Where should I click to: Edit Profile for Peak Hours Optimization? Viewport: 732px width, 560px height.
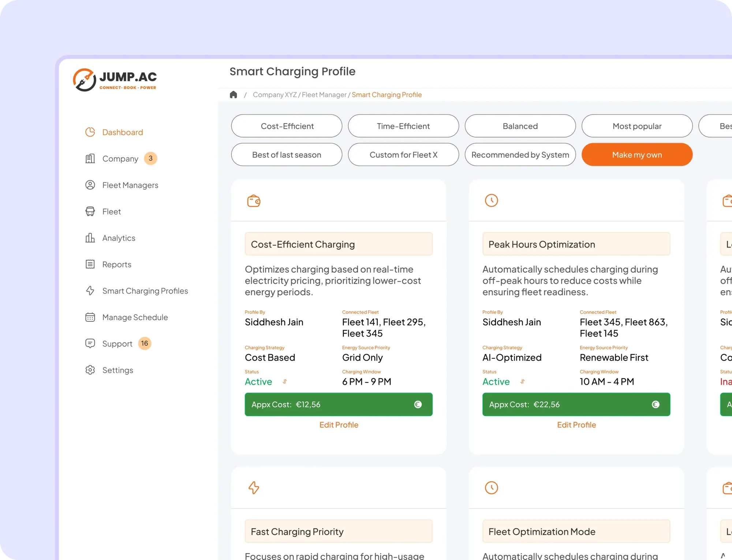click(576, 425)
